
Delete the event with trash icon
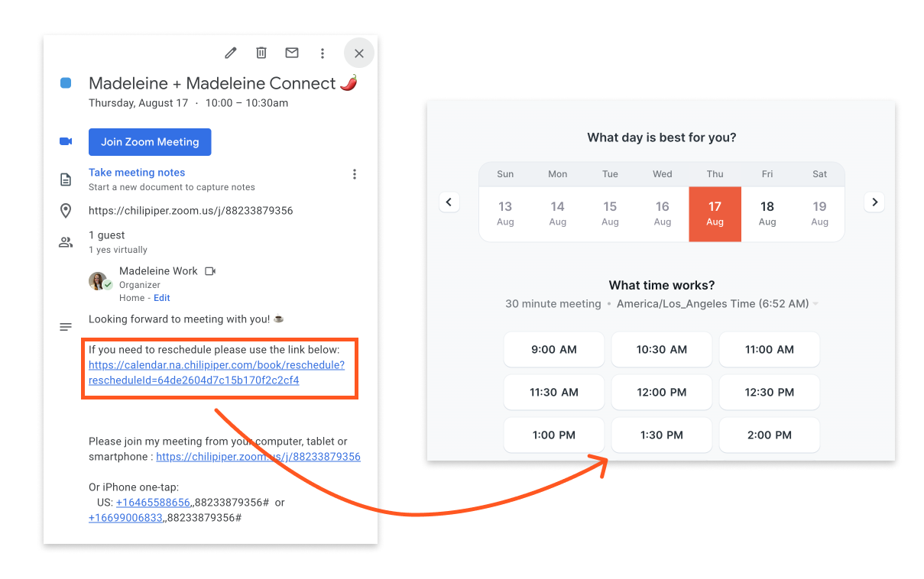tap(261, 53)
